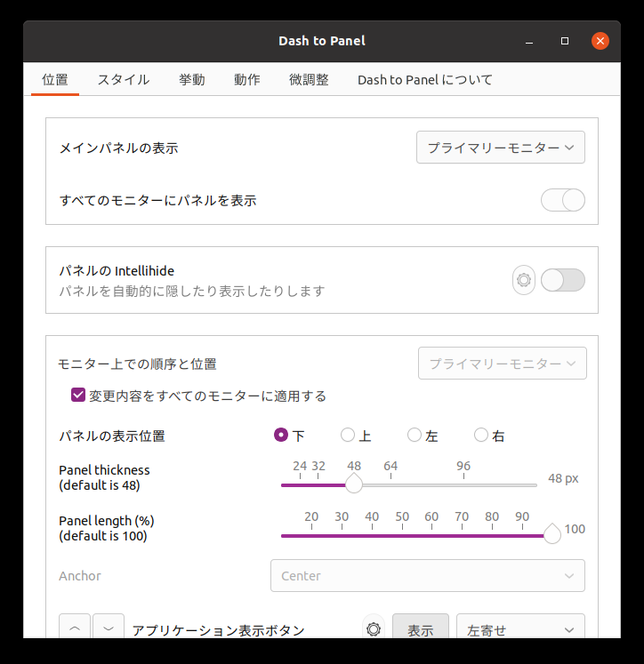Viewport: 644px width, 664px height.
Task: Select panel position 左
Action: pyautogui.click(x=415, y=435)
